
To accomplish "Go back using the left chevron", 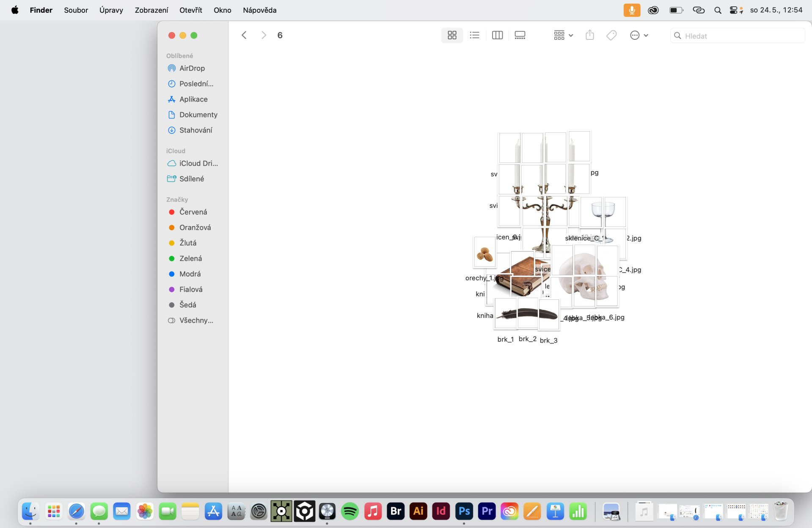I will coord(244,35).
